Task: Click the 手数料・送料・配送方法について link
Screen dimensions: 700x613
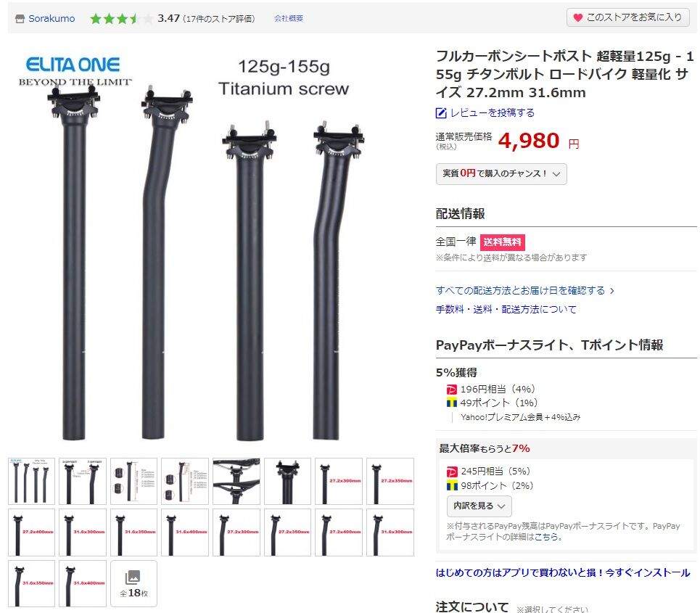Action: [x=506, y=310]
